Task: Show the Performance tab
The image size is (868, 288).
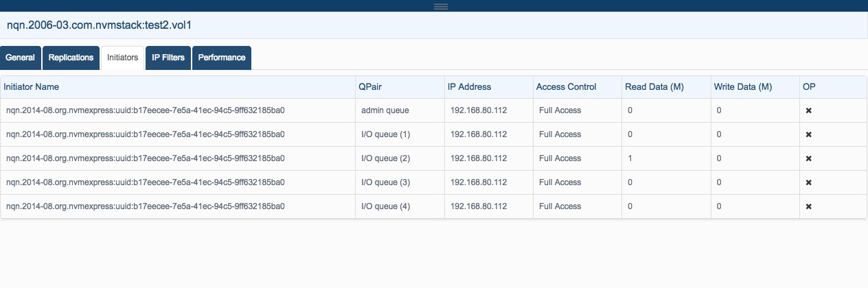Action: [222, 58]
